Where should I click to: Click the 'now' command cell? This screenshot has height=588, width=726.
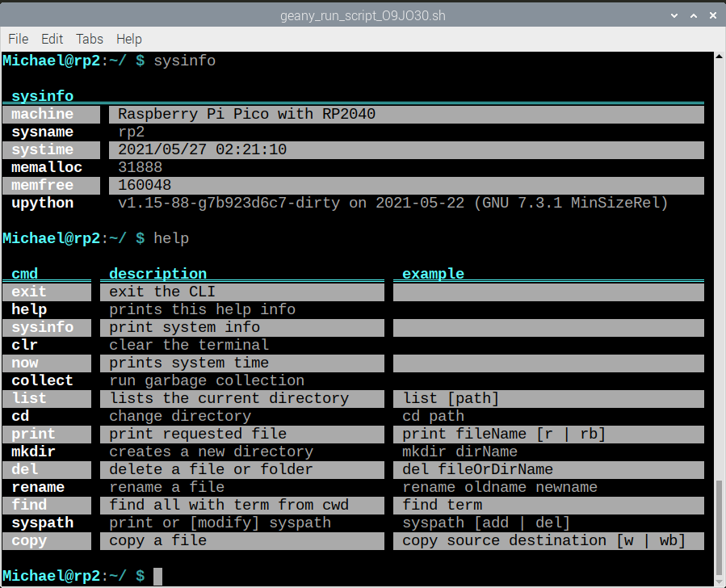tap(24, 363)
